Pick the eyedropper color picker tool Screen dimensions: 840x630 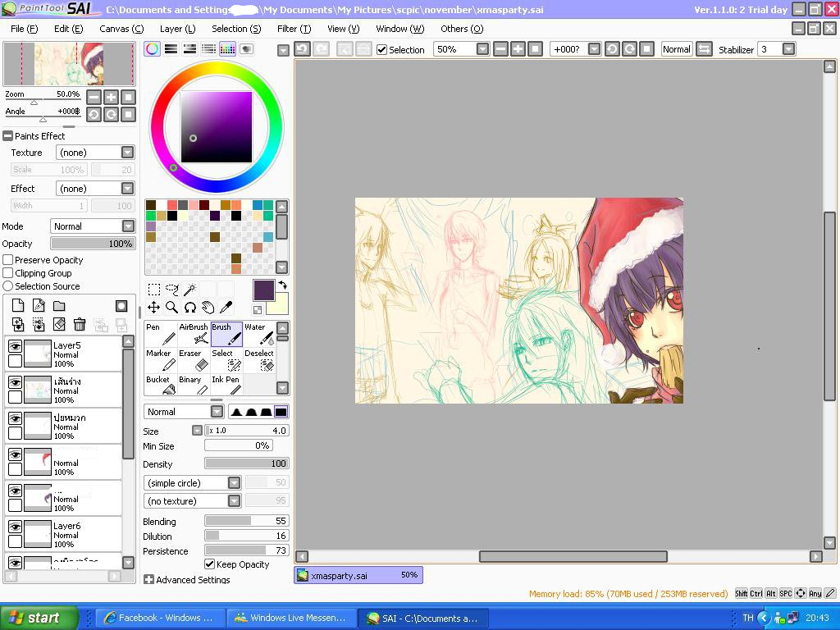click(226, 307)
